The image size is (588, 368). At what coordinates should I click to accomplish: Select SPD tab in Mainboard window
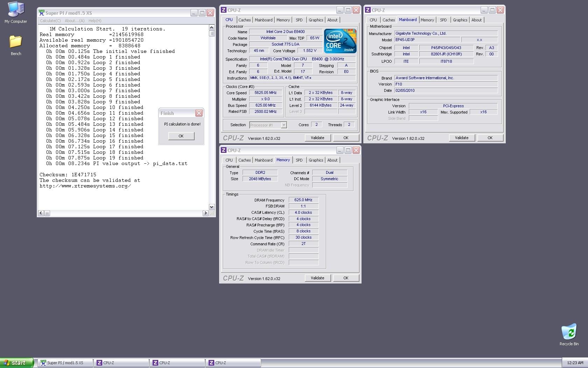point(443,20)
